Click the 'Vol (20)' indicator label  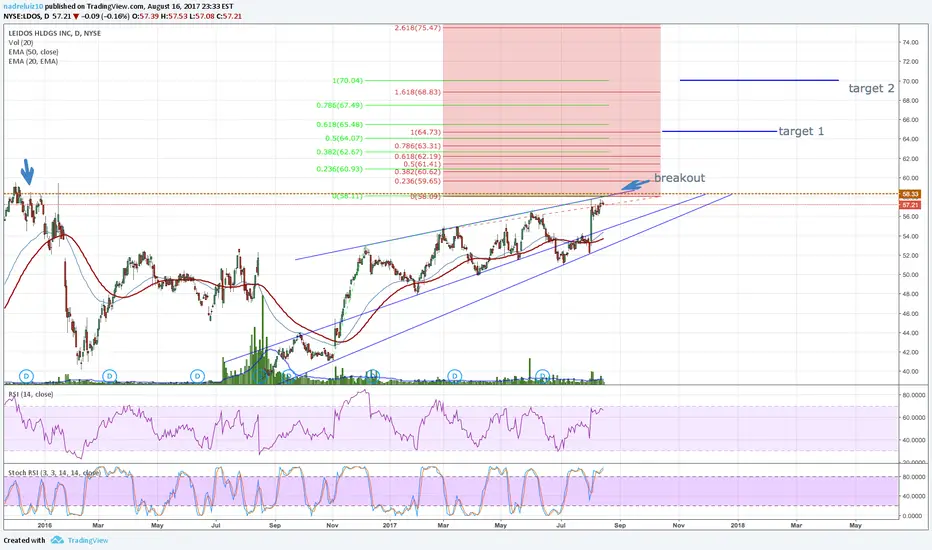(x=21, y=43)
